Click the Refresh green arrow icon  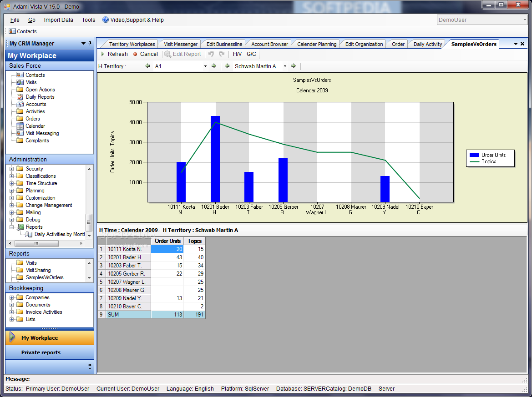tap(103, 54)
